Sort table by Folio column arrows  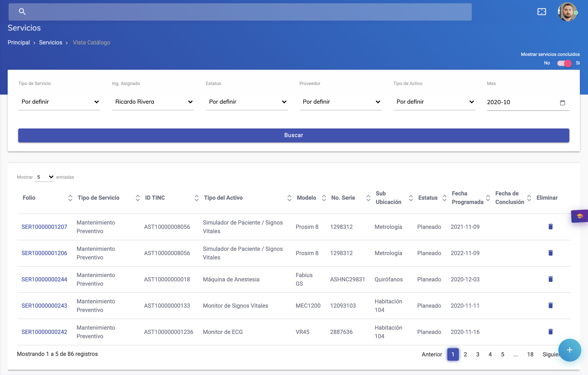(x=70, y=198)
